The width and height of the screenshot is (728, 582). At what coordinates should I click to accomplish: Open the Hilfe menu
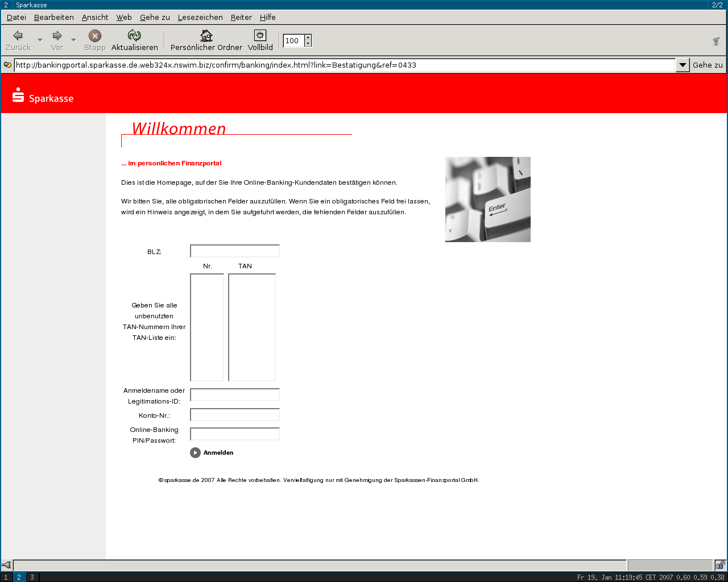(x=268, y=17)
